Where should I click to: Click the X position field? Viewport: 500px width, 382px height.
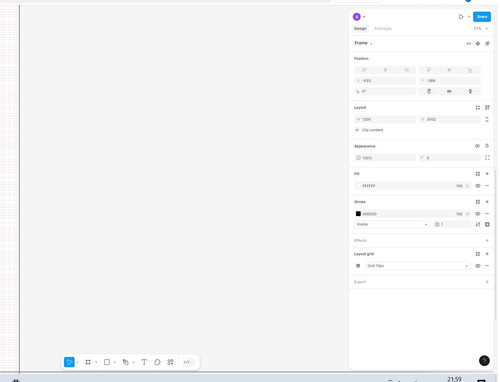tap(385, 81)
